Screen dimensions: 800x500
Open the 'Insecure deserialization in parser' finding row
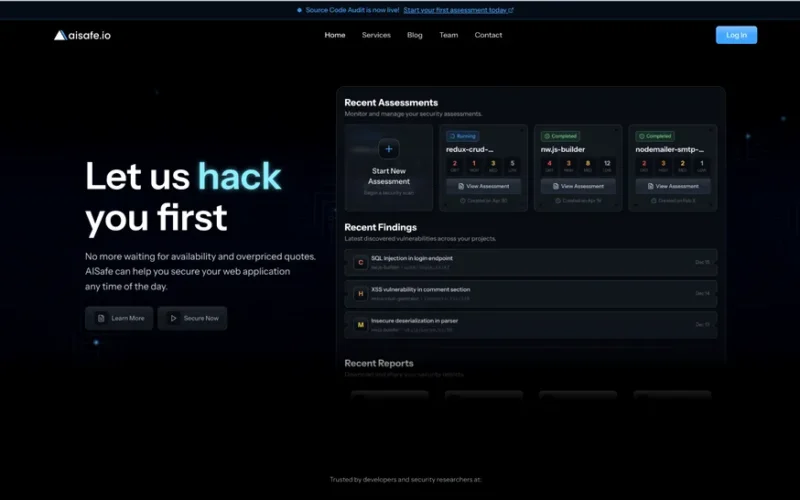tap(530, 325)
